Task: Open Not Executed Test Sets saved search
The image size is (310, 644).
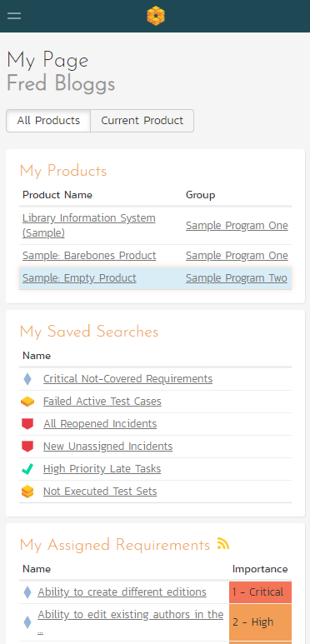Action: (x=100, y=492)
